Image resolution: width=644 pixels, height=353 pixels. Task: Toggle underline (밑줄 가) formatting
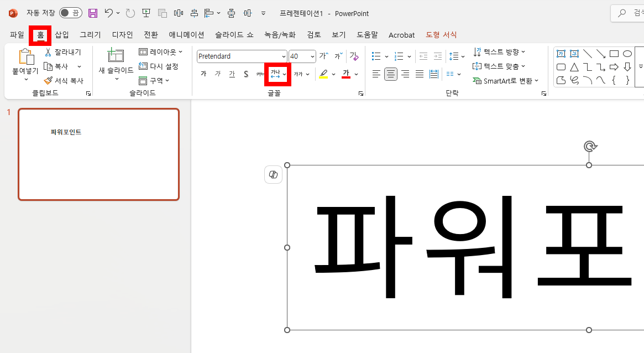[x=232, y=74]
